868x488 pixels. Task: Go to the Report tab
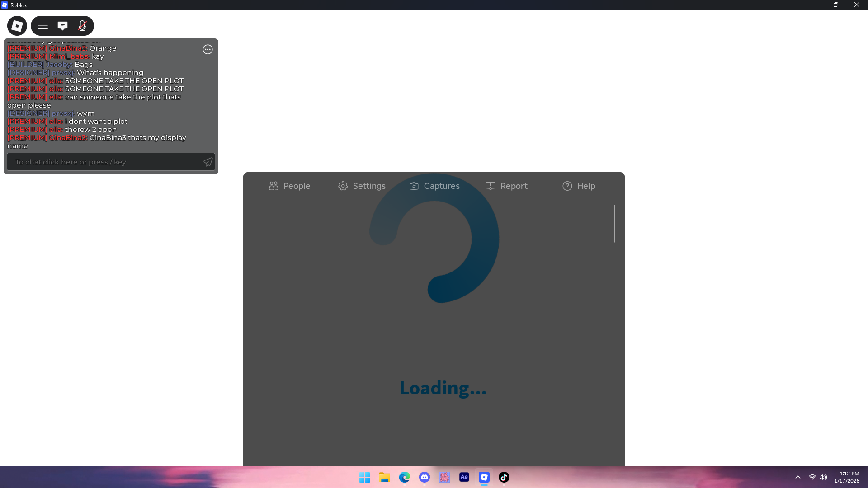506,186
